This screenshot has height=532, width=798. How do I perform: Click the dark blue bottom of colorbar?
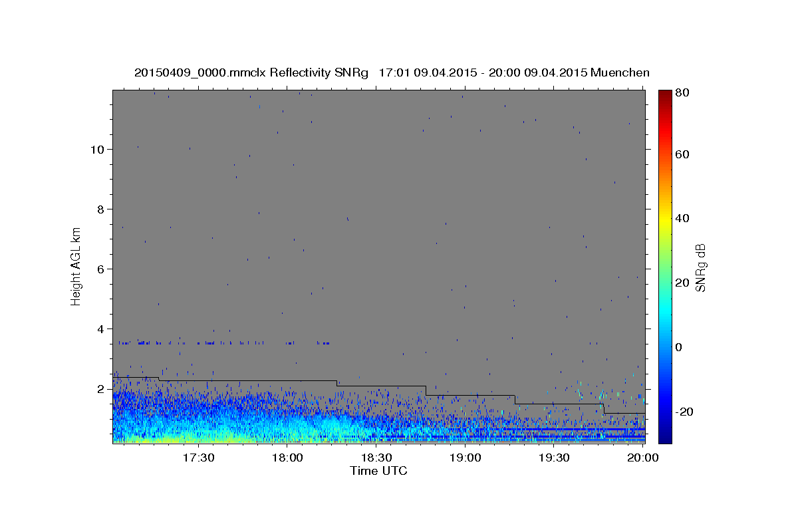pyautogui.click(x=665, y=436)
